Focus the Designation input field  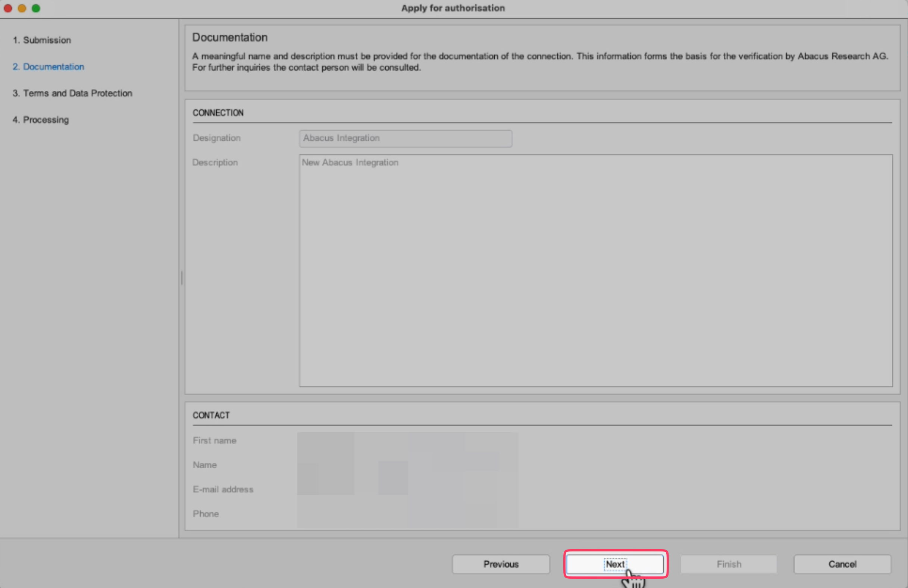tap(406, 138)
